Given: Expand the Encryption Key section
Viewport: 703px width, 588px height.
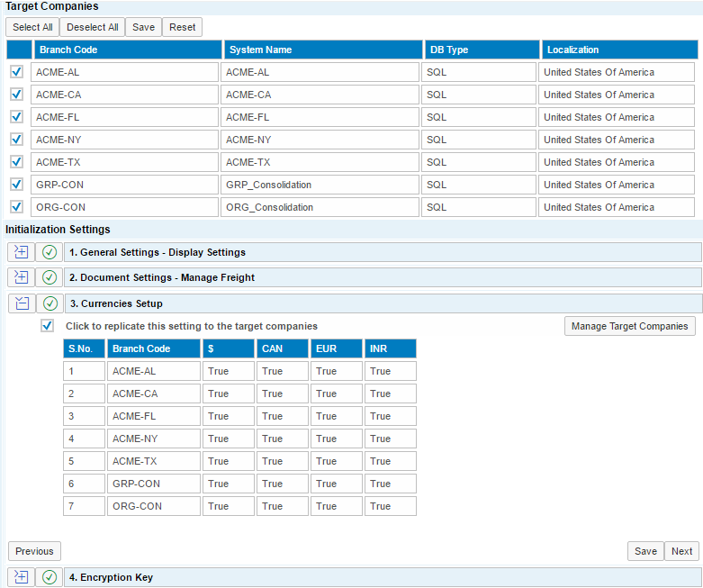Looking at the screenshot, I should (x=22, y=577).
